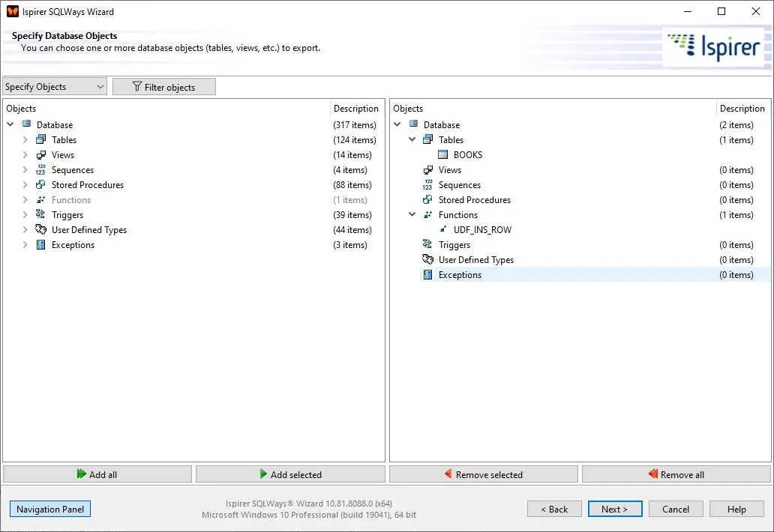Click the Stored Procedures icon in the right panel
The width and height of the screenshot is (774, 532).
pos(427,199)
